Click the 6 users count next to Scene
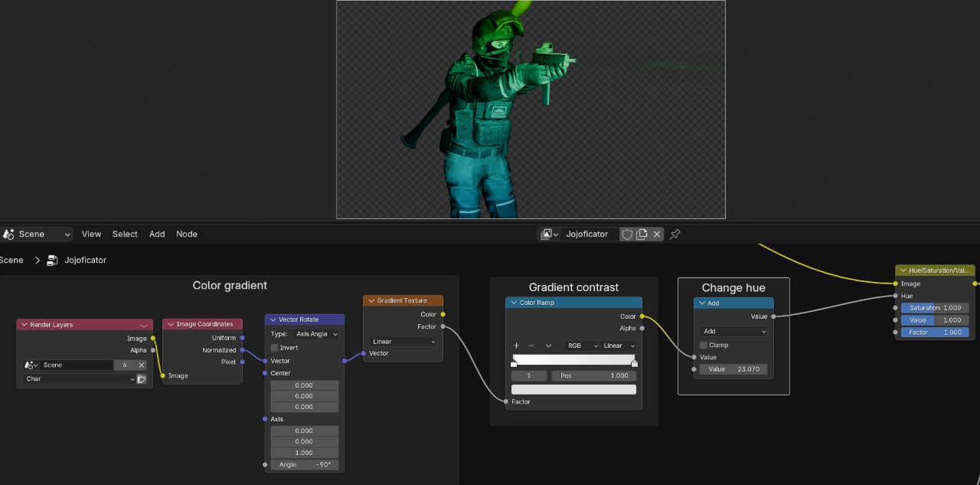980x485 pixels. click(125, 365)
